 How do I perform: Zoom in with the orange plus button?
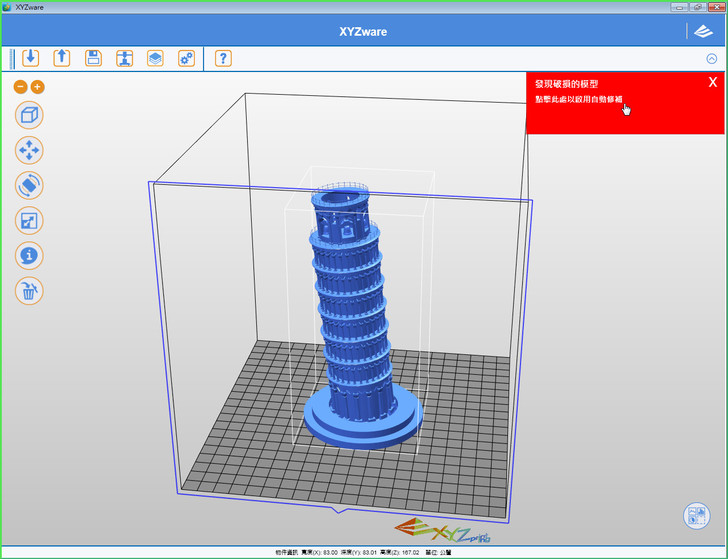(x=38, y=87)
